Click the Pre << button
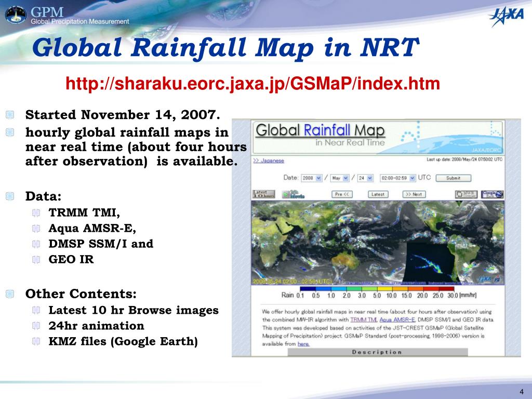Screen dimensions: 532x399 click(x=342, y=194)
